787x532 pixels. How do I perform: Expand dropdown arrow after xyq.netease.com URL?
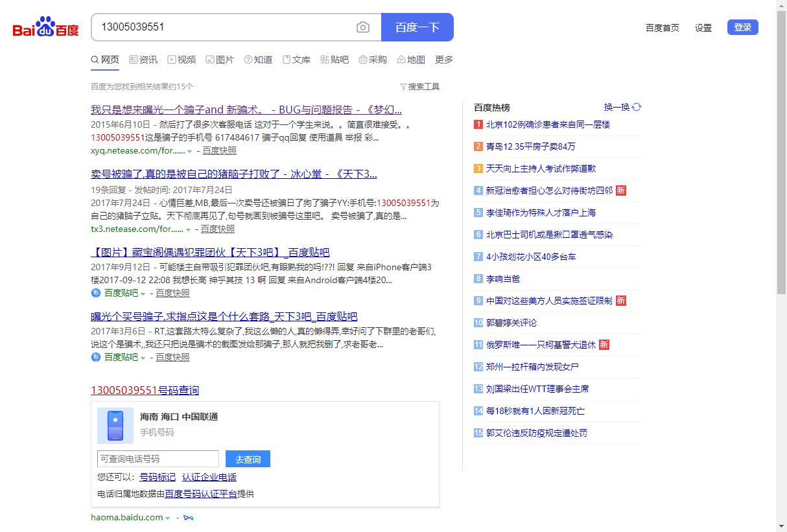pyautogui.click(x=189, y=152)
